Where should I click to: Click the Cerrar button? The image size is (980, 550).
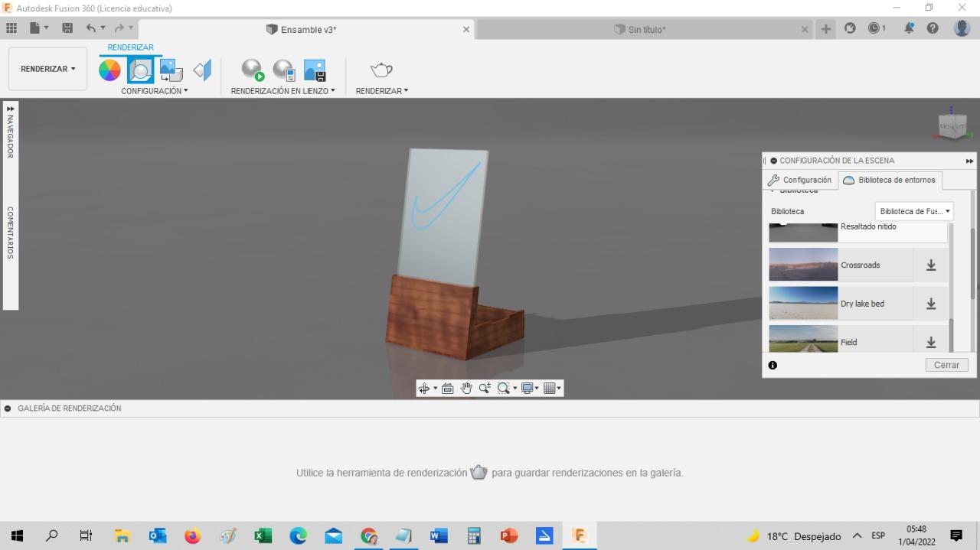click(x=946, y=365)
